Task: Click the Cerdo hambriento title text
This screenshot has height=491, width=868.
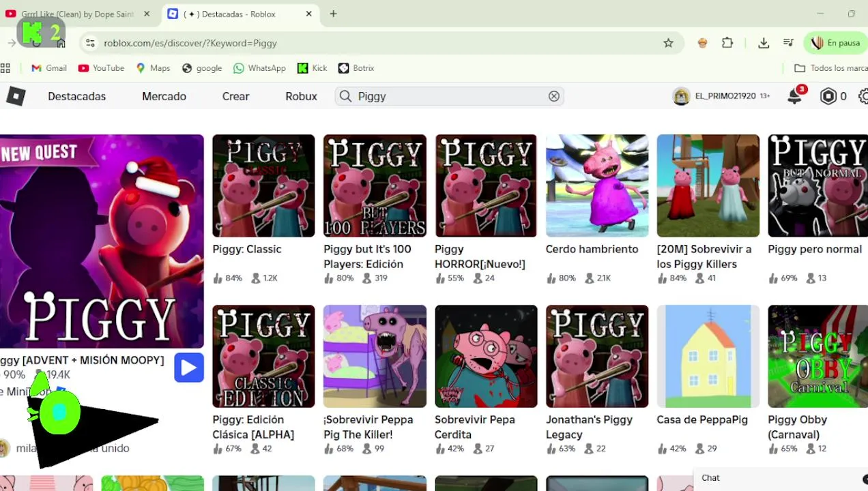Action: (592, 249)
